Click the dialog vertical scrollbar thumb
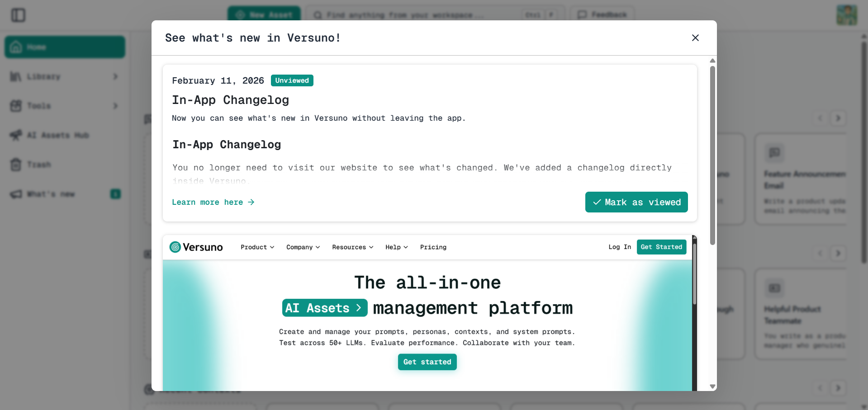The height and width of the screenshot is (410, 868). coord(712,156)
